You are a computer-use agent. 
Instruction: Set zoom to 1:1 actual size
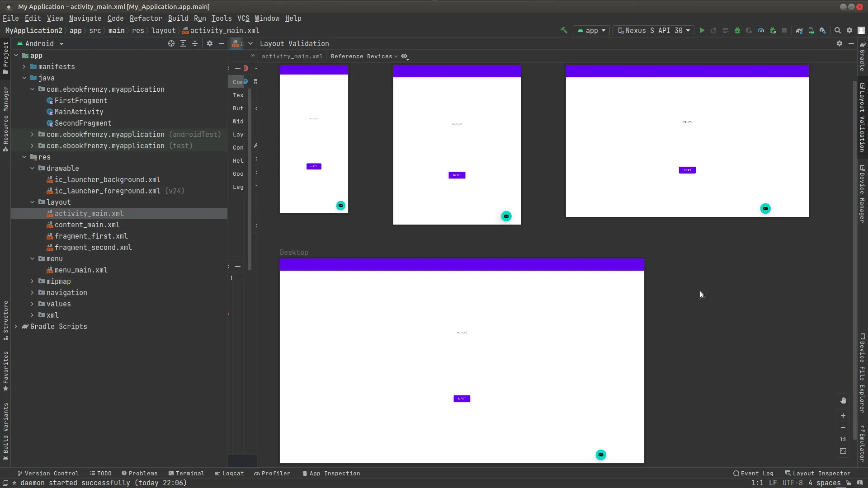point(843,439)
